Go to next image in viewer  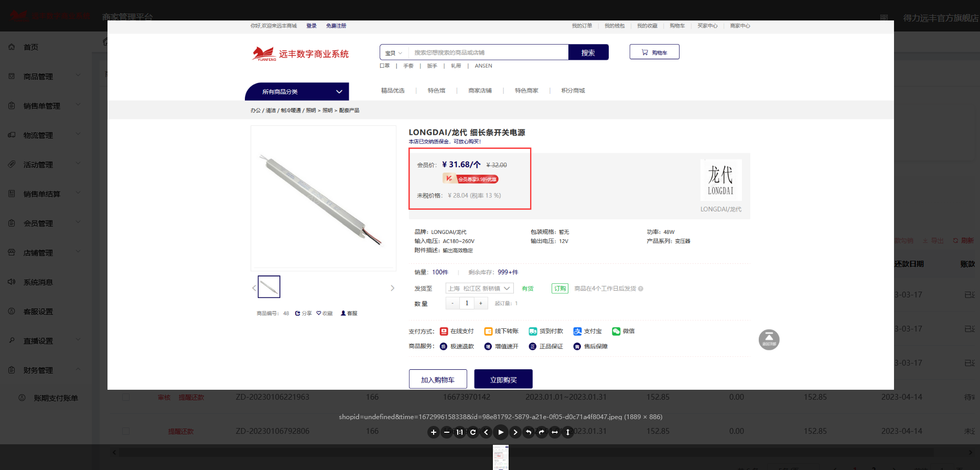[515, 432]
